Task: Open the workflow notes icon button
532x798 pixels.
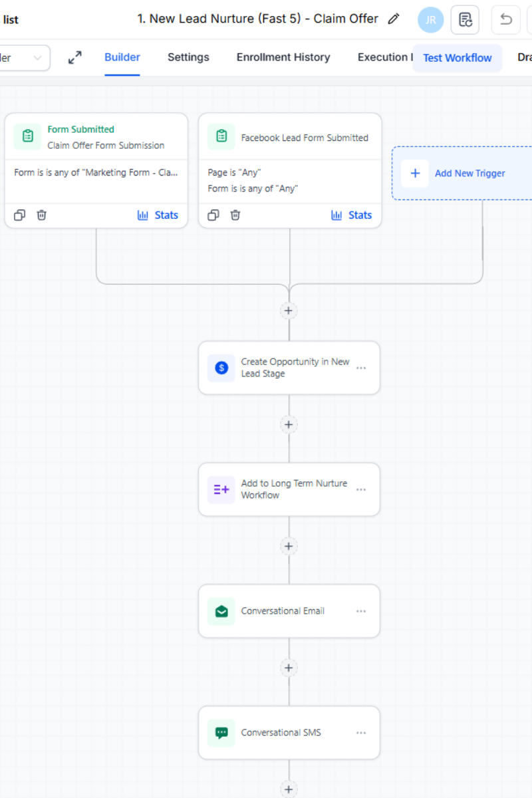Action: click(465, 20)
